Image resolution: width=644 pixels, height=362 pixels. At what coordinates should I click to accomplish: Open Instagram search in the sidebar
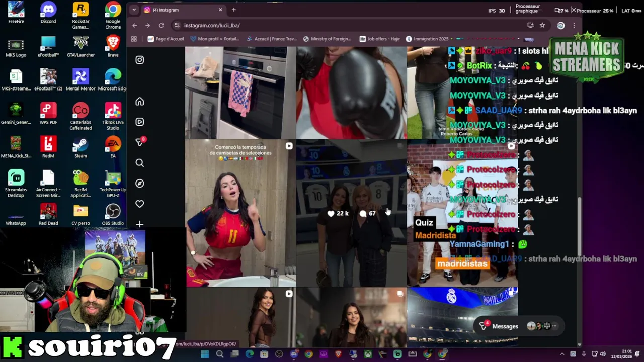139,163
